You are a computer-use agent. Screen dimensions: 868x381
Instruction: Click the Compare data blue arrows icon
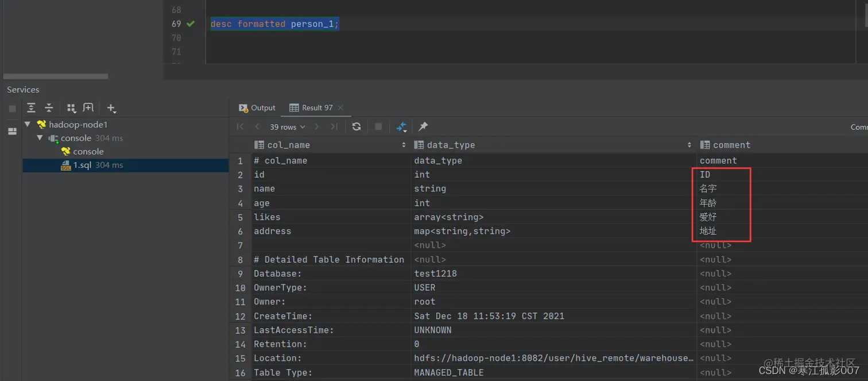[401, 126]
